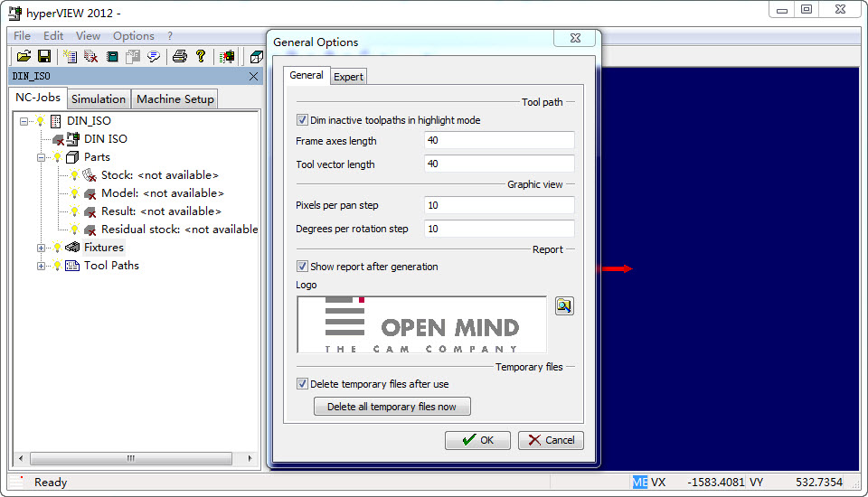868x497 pixels.
Task: Close the General Options dialog with X
Action: (x=575, y=38)
